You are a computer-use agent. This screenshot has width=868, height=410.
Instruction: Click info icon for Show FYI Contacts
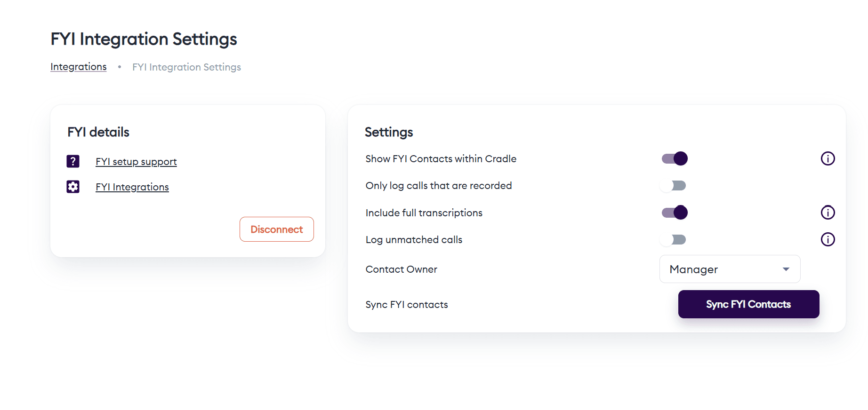coord(828,158)
